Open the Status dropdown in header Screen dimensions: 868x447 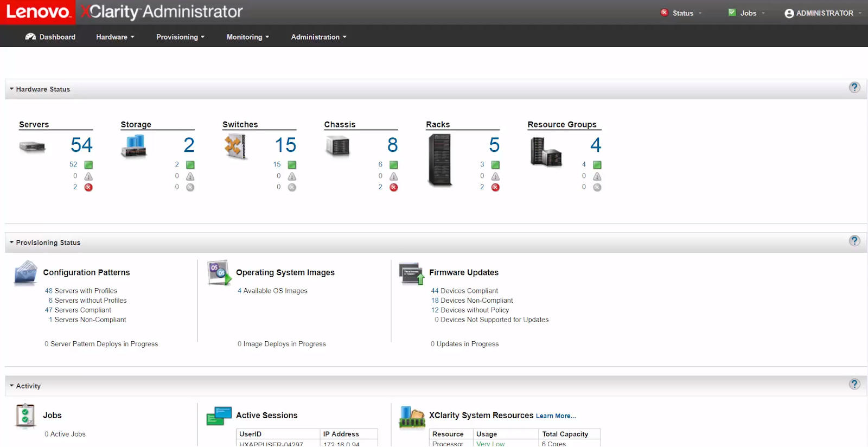tap(681, 13)
